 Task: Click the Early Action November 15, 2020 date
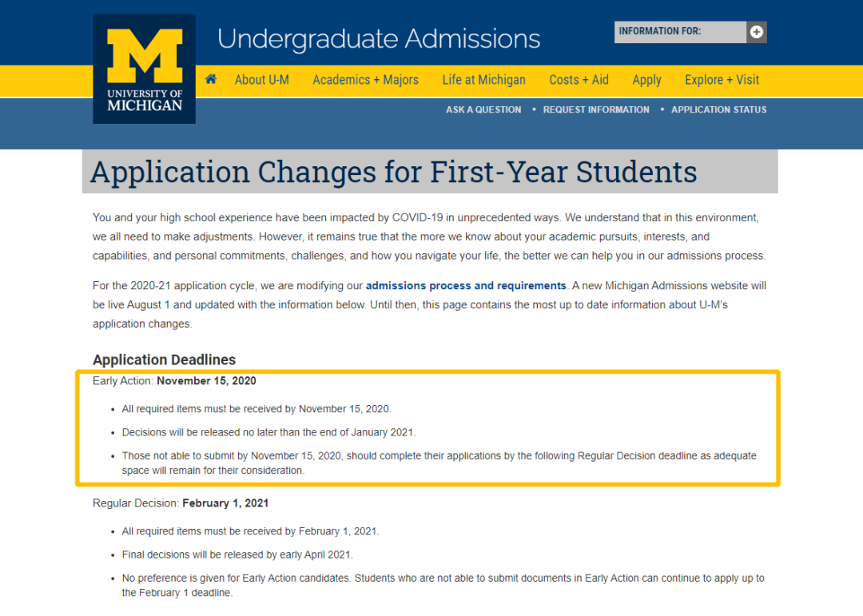206,381
